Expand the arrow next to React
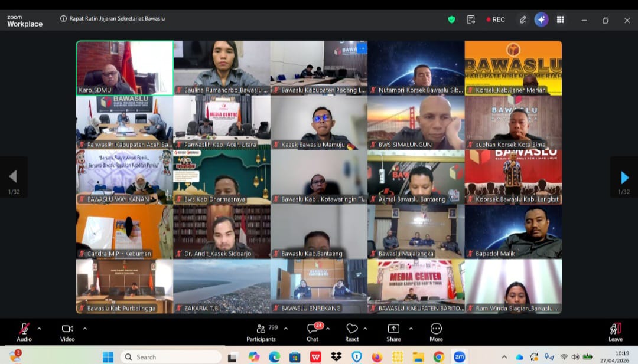 (x=365, y=329)
